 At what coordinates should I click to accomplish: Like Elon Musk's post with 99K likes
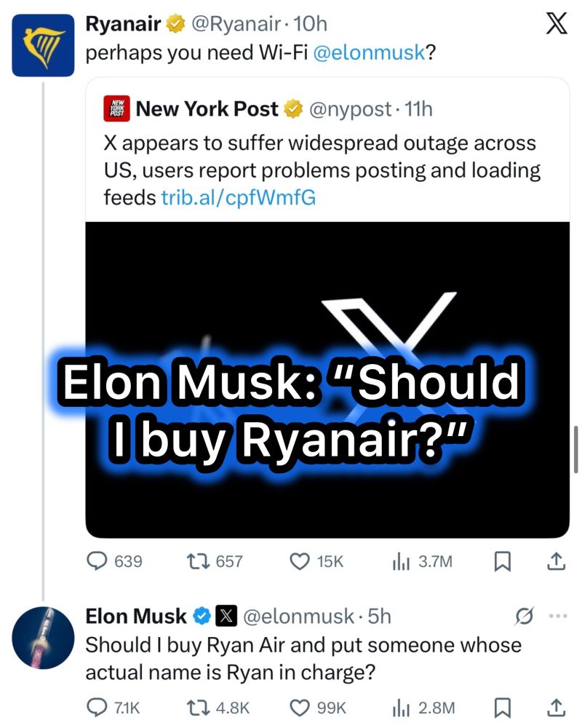[x=300, y=707]
